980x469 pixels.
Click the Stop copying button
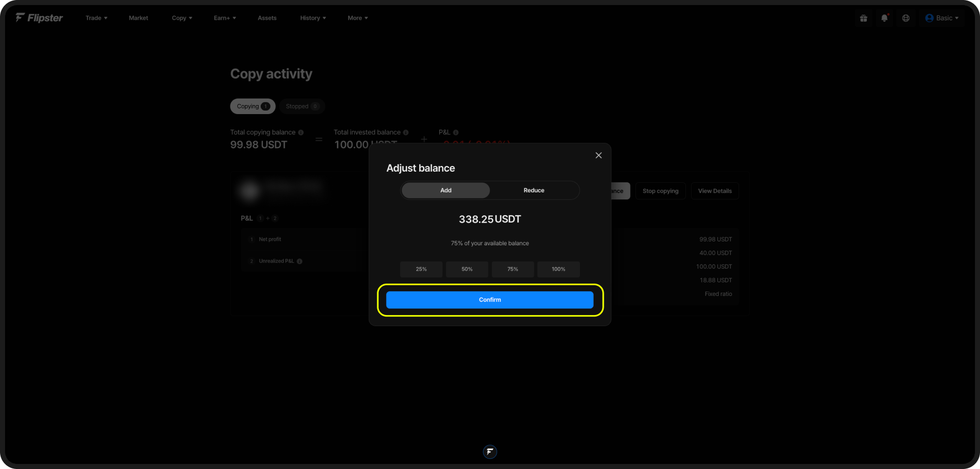click(660, 191)
